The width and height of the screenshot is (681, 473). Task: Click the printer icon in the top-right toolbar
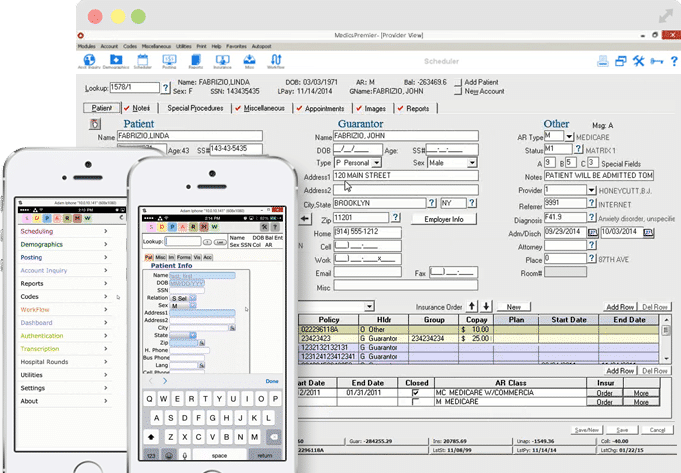pyautogui.click(x=602, y=61)
